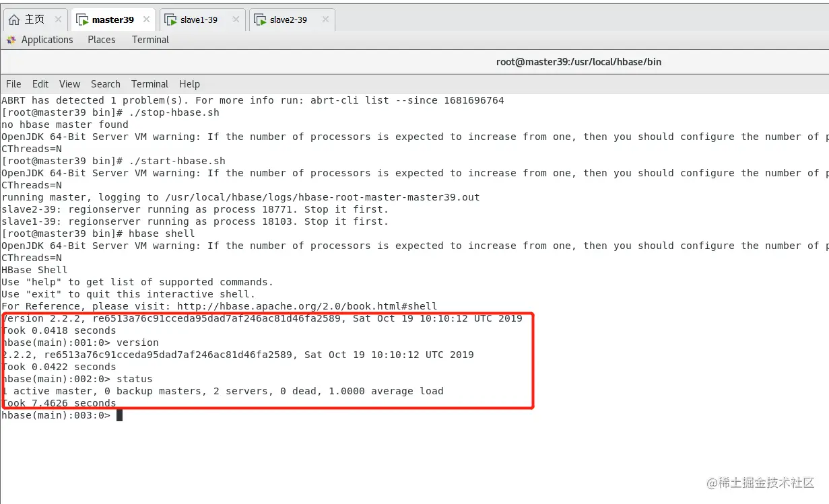Click the hbase(main):003:0> prompt cursor

pos(119,415)
